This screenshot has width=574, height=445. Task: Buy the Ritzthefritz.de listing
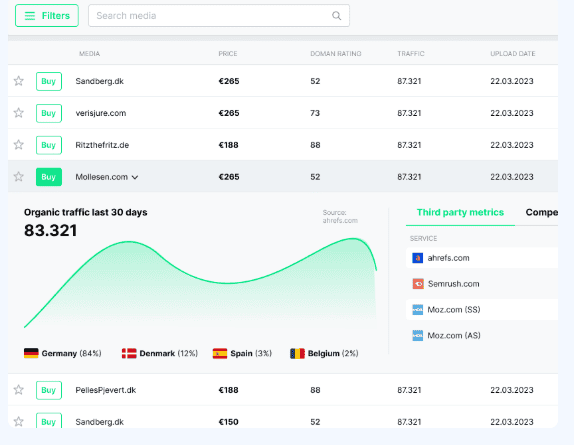[x=49, y=145]
